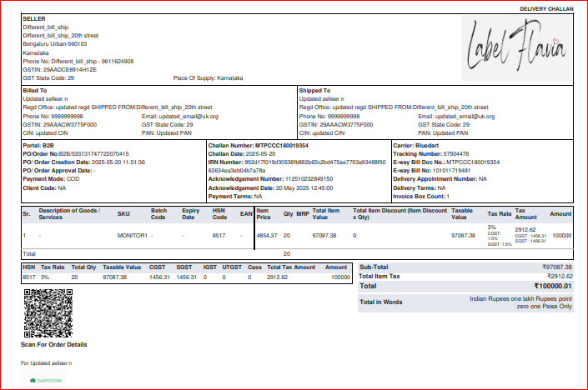Click PAN: Updated PAN under Billed To
This screenshot has height=390, width=588.
[167, 133]
